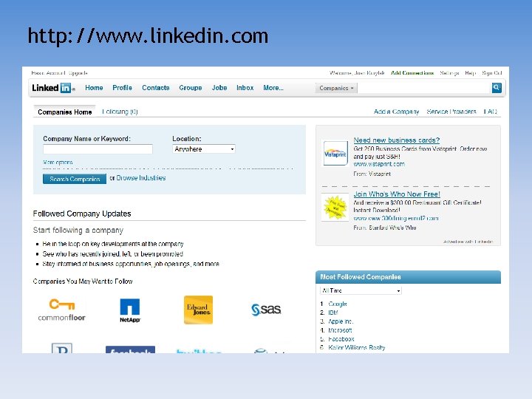Focus the top search text box

point(424,88)
